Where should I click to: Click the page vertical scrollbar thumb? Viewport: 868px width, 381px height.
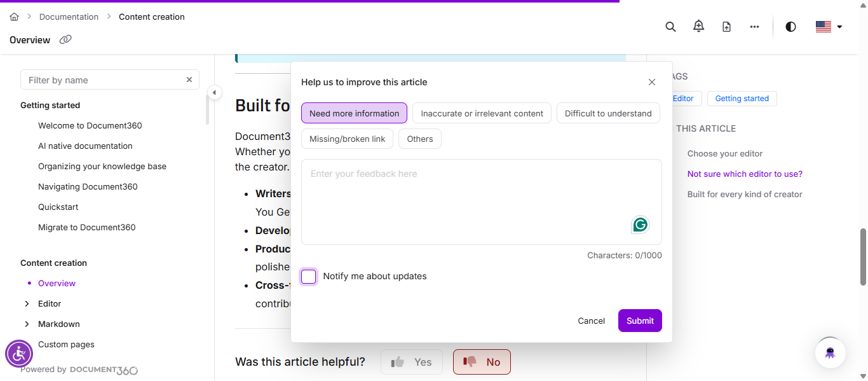pos(863,256)
